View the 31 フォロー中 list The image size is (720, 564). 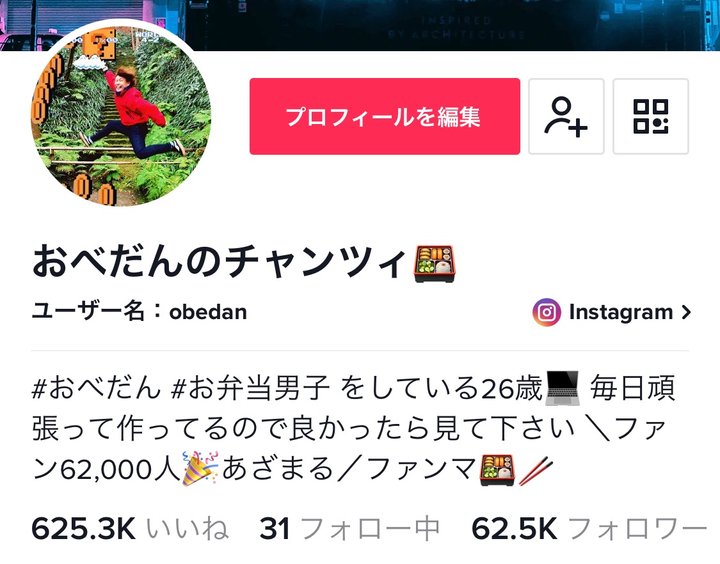pos(349,528)
